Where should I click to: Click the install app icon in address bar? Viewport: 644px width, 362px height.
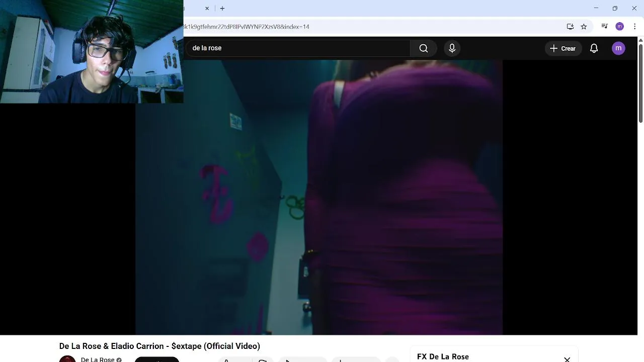pyautogui.click(x=570, y=27)
